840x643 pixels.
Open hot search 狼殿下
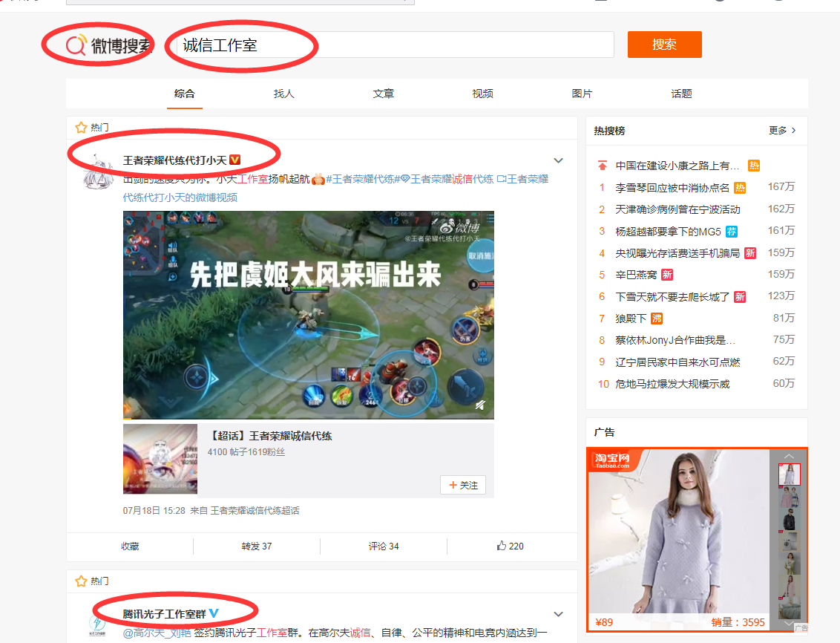pos(631,319)
